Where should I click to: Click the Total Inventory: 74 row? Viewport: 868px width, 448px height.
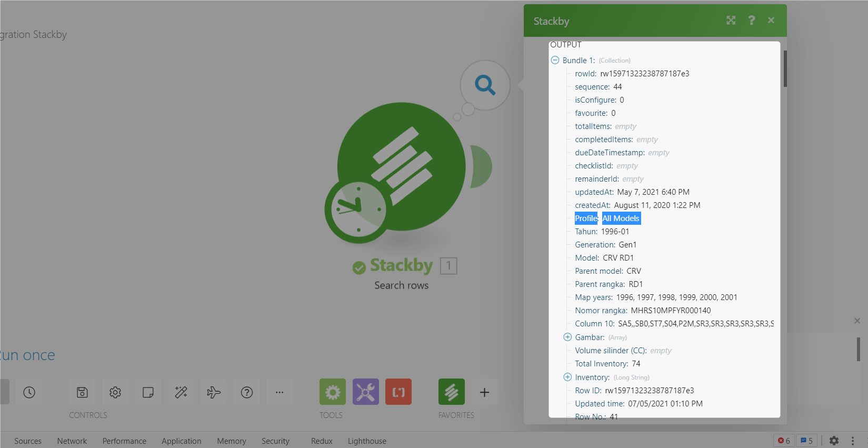[x=607, y=364]
